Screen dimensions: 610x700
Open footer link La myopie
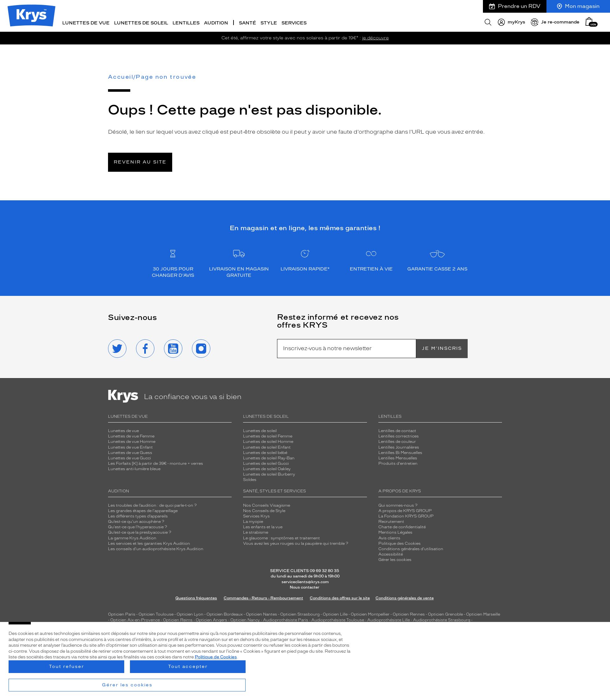(x=253, y=521)
